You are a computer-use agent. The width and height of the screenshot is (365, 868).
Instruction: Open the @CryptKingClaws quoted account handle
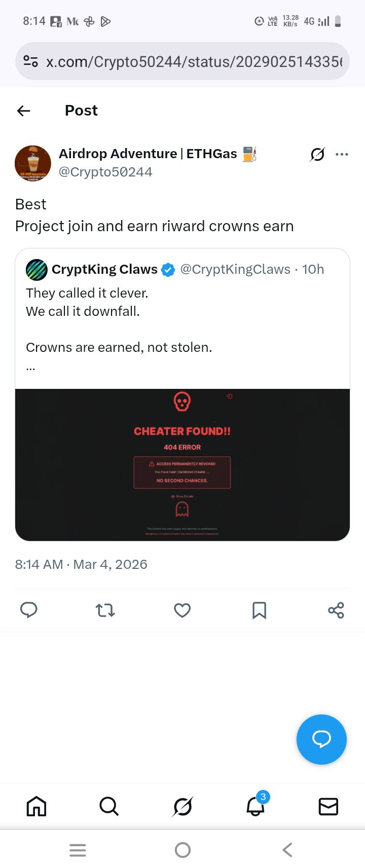click(x=235, y=269)
